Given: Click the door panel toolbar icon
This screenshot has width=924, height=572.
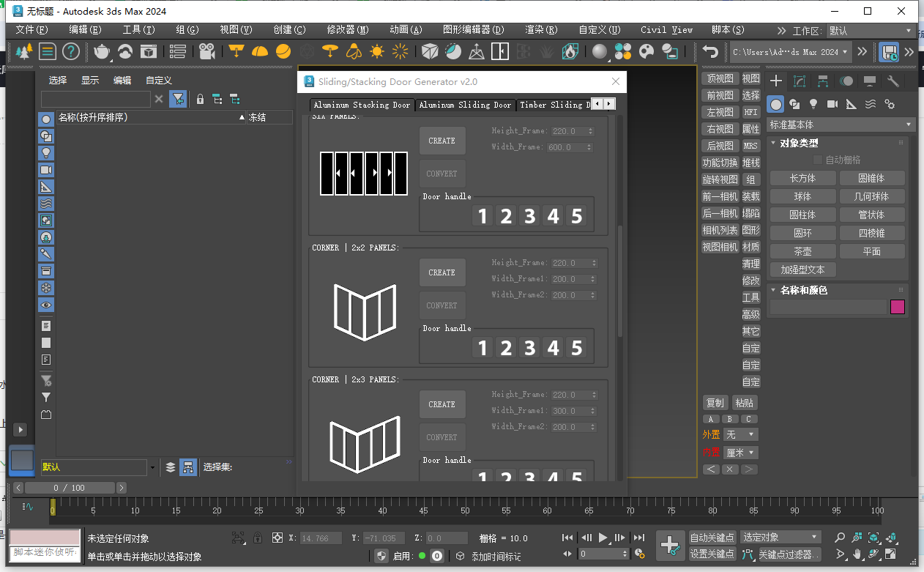Looking at the screenshot, I should pyautogui.click(x=500, y=51).
